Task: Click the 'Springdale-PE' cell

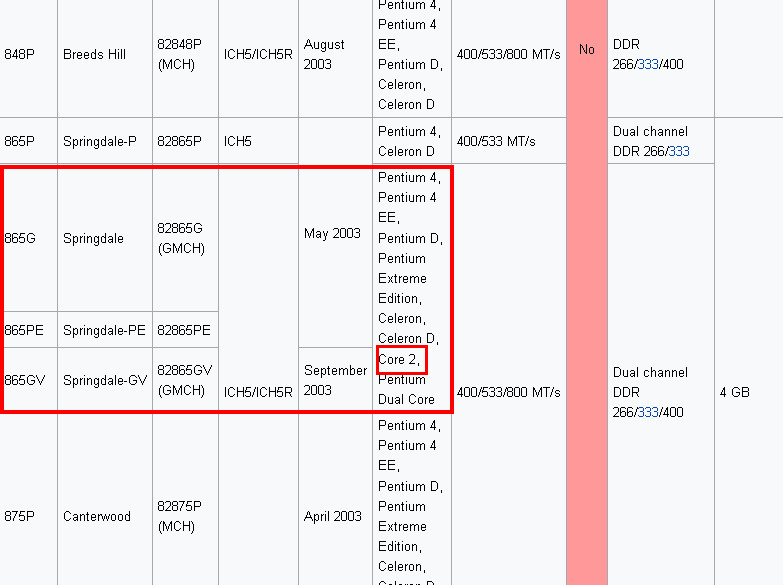Action: click(x=103, y=330)
